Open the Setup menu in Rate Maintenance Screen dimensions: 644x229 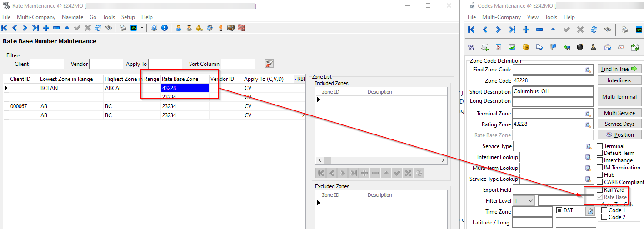click(x=128, y=17)
